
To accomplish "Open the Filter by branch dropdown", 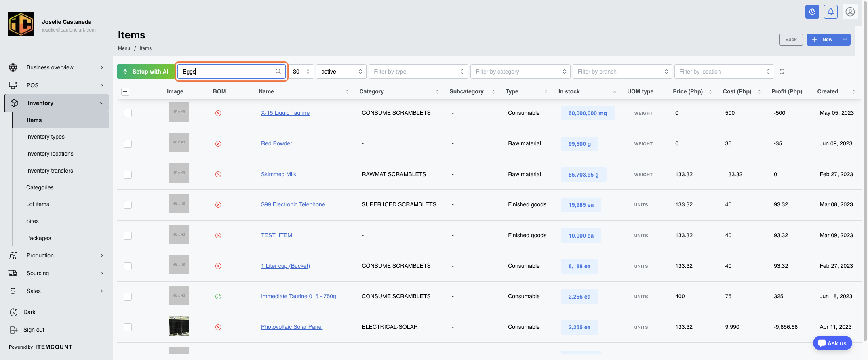I will pos(622,72).
